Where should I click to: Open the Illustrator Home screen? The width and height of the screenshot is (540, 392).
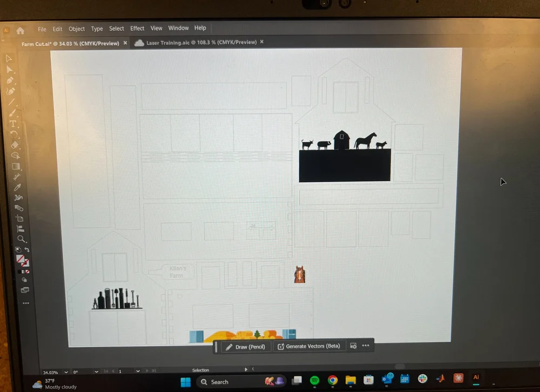pos(21,31)
